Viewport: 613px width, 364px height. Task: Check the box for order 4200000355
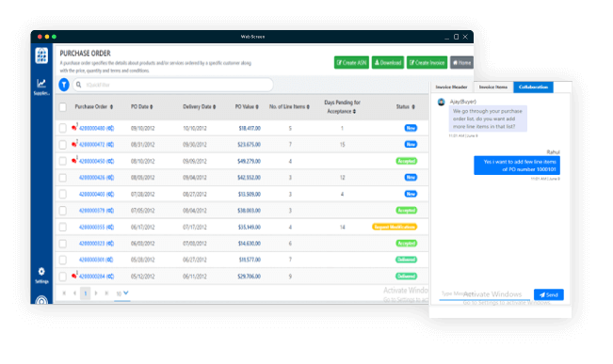[x=62, y=227]
